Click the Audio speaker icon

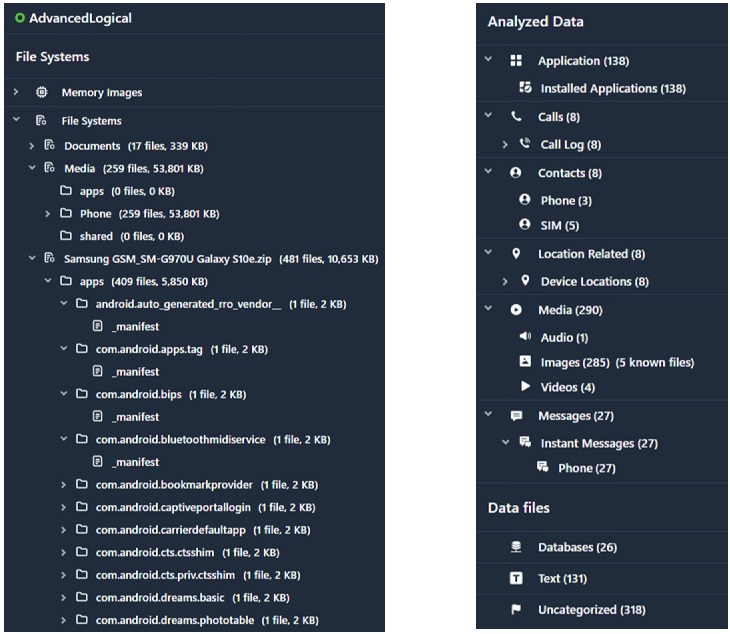click(x=525, y=337)
